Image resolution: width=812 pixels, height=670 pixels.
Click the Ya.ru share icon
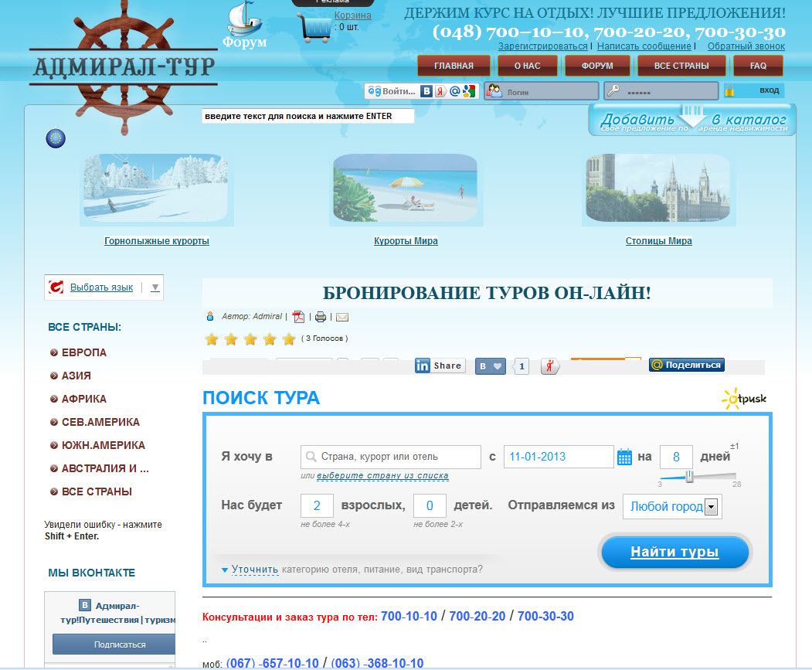[550, 366]
